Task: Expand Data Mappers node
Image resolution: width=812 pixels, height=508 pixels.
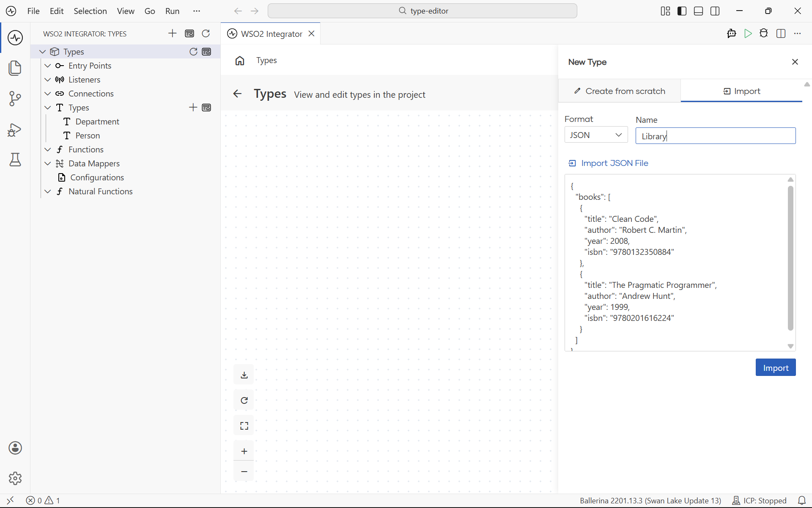Action: pos(48,163)
